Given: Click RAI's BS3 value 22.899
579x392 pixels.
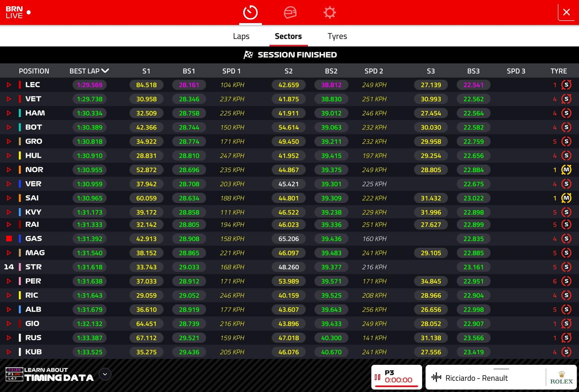Looking at the screenshot, I should [474, 225].
